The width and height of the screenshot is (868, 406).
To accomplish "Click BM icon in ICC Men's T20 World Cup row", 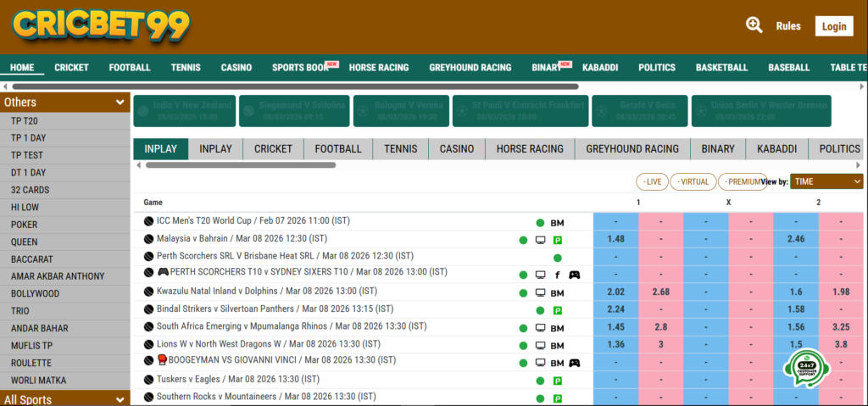I will (x=557, y=223).
